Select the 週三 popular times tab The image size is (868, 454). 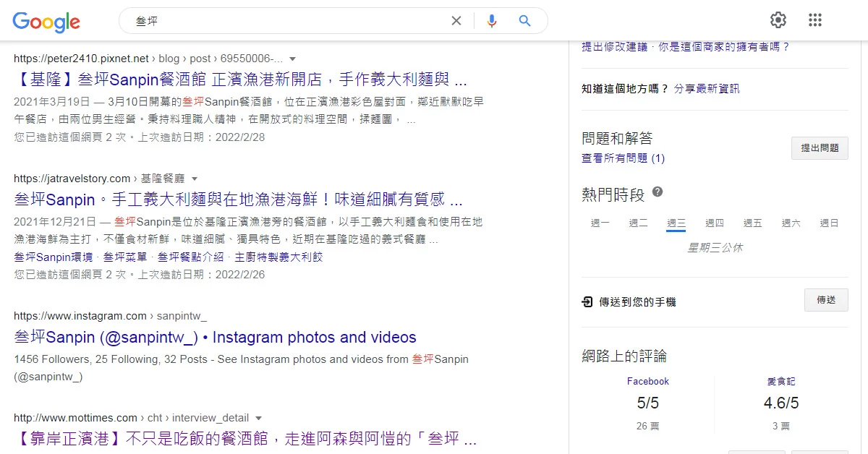click(x=676, y=223)
